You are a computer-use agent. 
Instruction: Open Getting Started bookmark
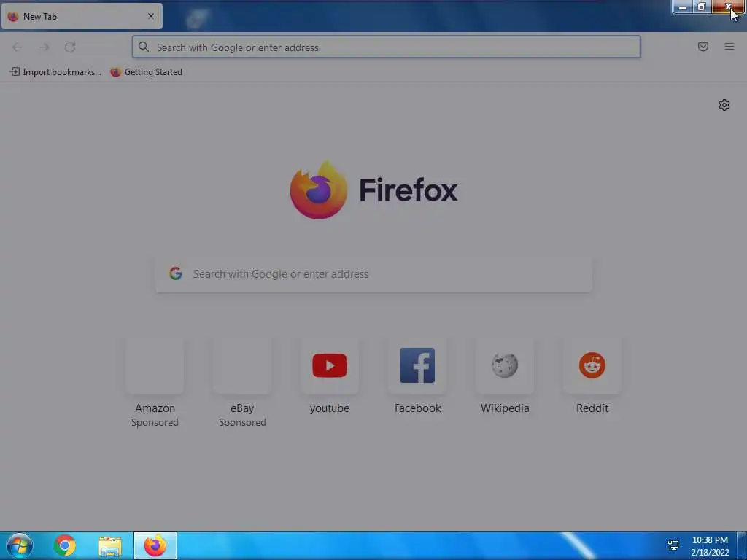tap(146, 72)
